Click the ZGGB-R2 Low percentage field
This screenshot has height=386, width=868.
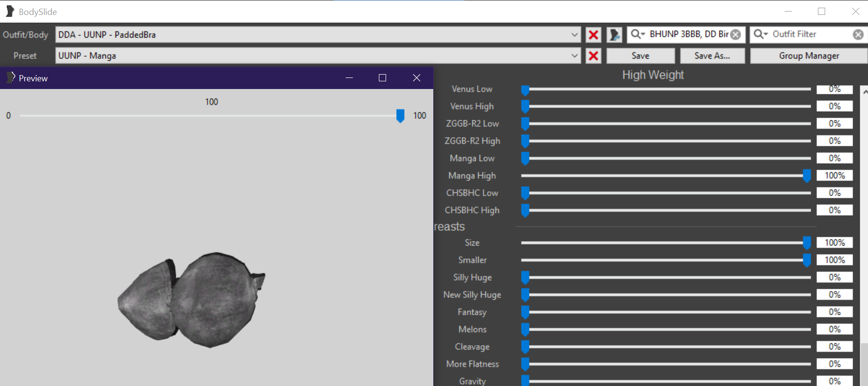(835, 124)
